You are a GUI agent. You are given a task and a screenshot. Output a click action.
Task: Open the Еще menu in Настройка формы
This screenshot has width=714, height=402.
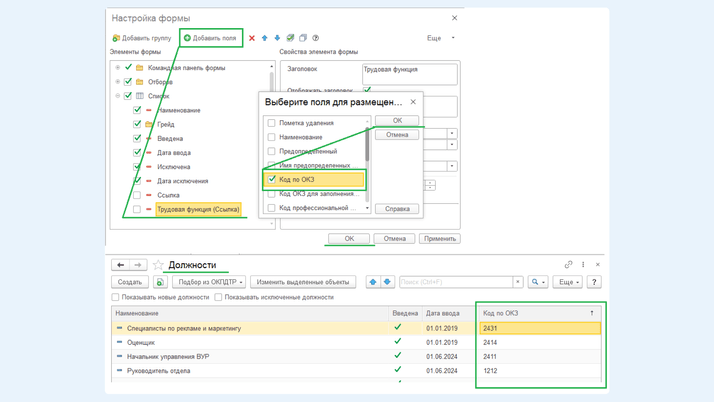click(x=439, y=38)
